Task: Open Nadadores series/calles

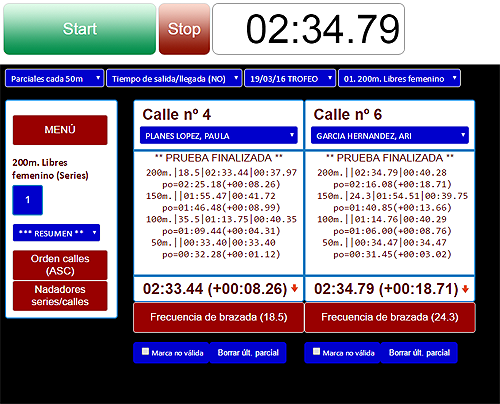Action: 60,296
